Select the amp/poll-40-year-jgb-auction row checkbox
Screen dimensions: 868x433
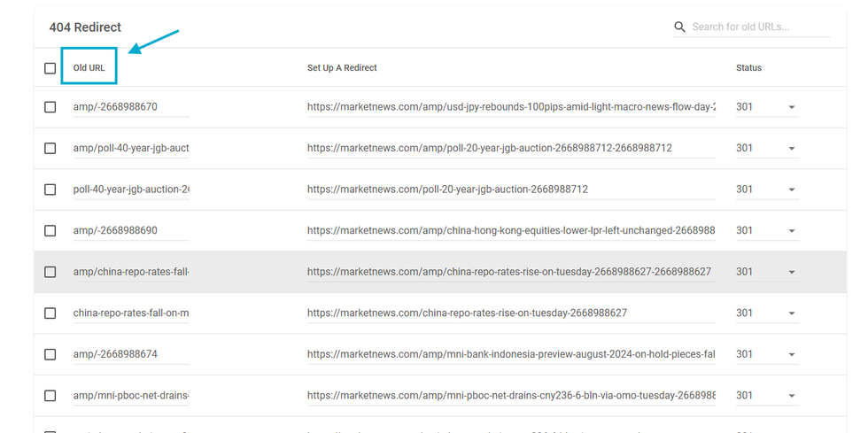[50, 148]
